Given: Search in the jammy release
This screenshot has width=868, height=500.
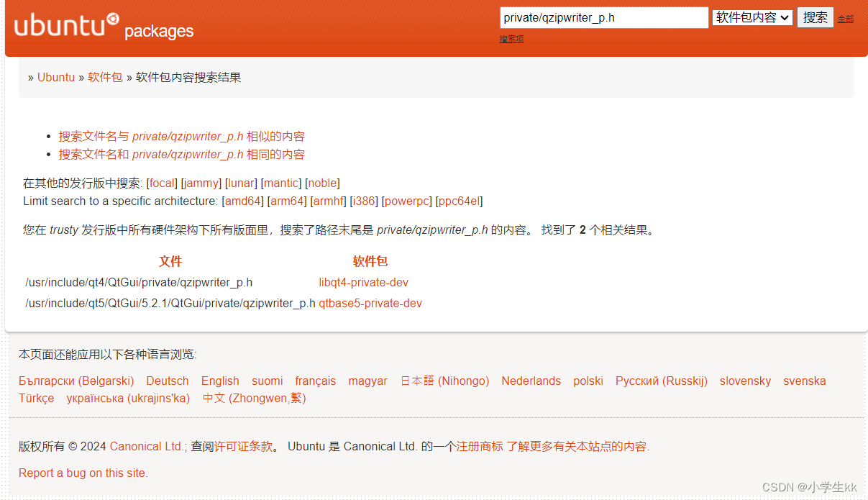Looking at the screenshot, I should point(201,183).
